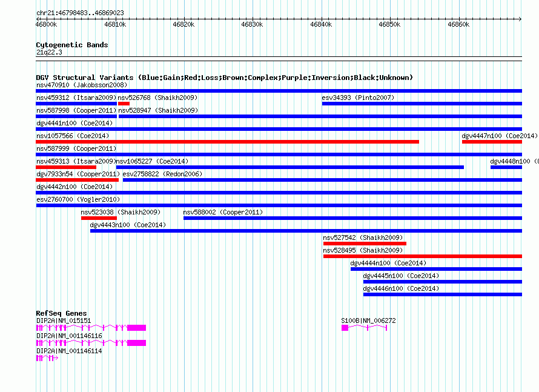Click the S100B gene model glyph

[x=365, y=328]
